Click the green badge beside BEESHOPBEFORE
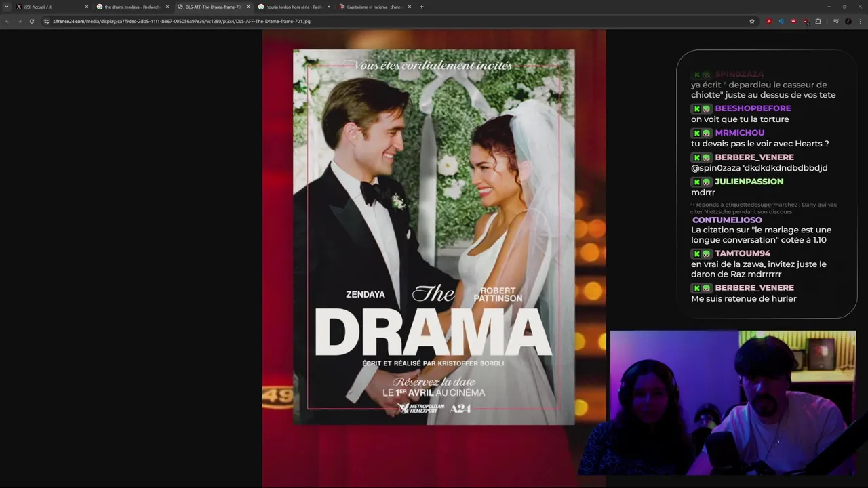The height and width of the screenshot is (488, 868). click(x=701, y=108)
